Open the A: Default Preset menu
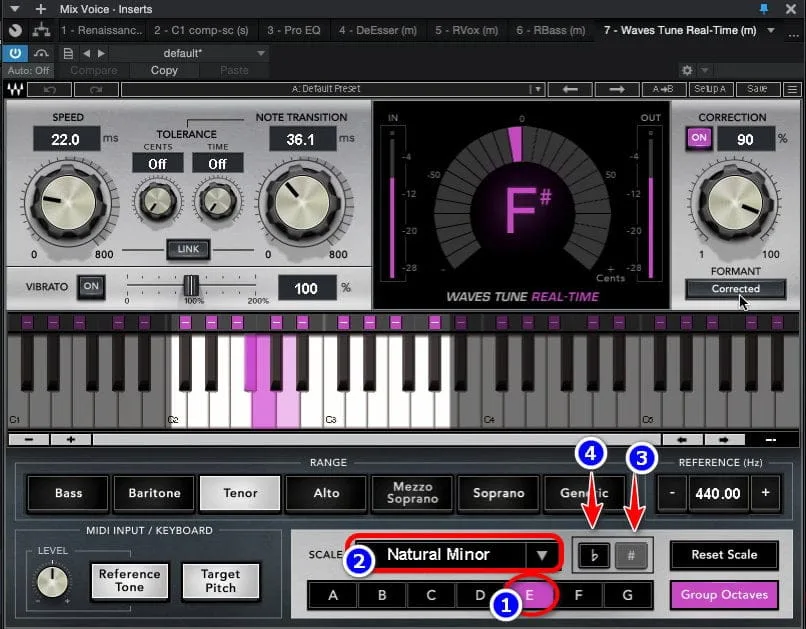This screenshot has height=629, width=806. (x=333, y=89)
